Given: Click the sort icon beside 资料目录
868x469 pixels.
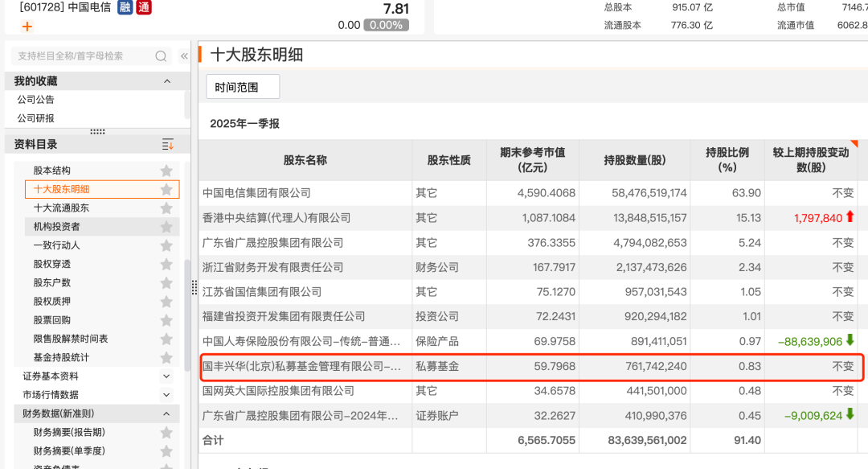Looking at the screenshot, I should 167,145.
